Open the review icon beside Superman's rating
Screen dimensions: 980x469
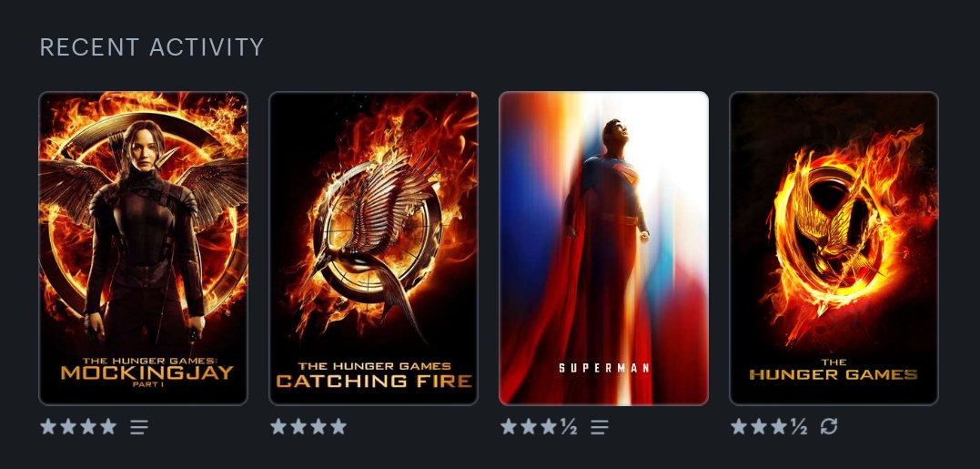click(x=600, y=427)
